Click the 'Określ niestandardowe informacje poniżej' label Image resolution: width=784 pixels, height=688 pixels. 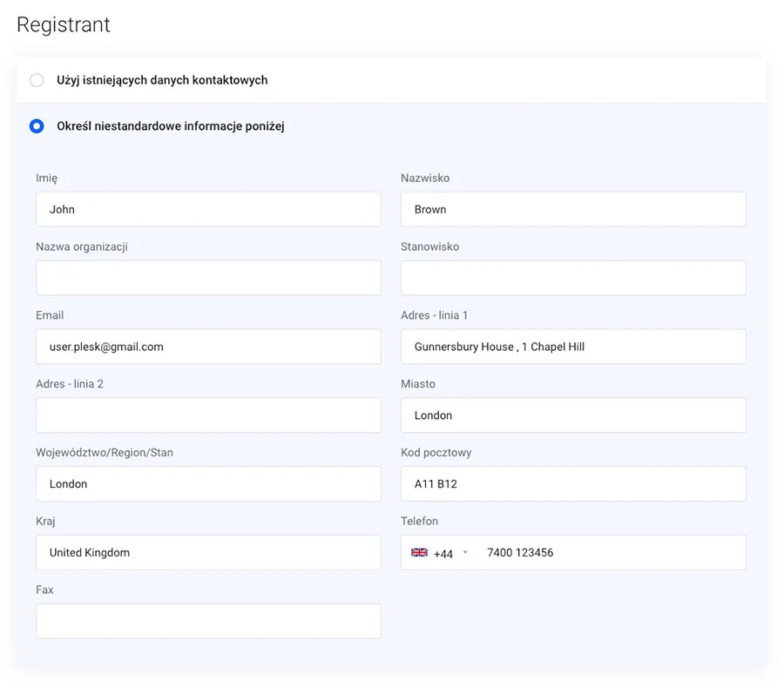pyautogui.click(x=171, y=126)
